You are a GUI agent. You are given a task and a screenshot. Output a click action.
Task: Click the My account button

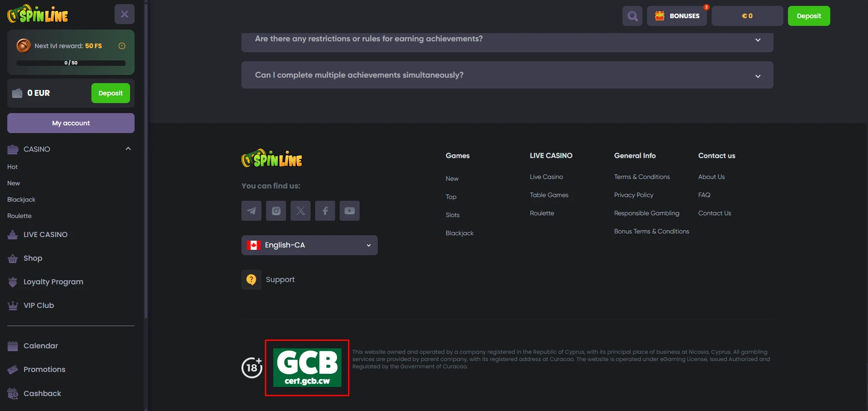pyautogui.click(x=71, y=123)
